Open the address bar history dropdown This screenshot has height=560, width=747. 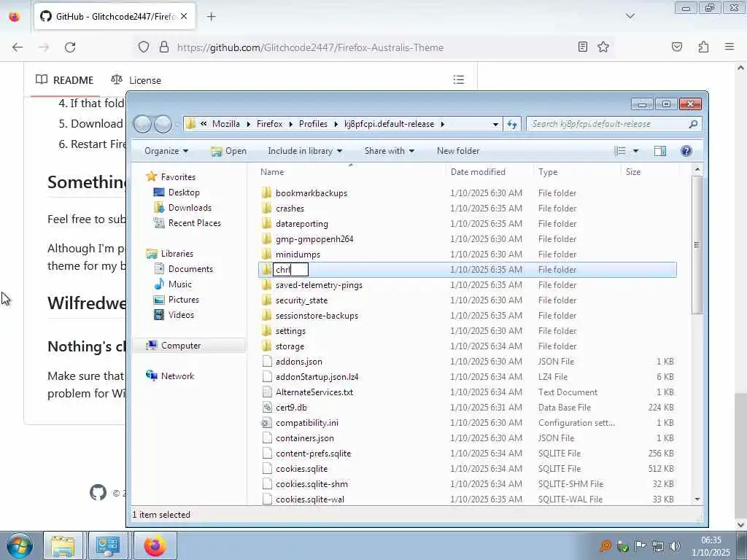pyautogui.click(x=495, y=124)
